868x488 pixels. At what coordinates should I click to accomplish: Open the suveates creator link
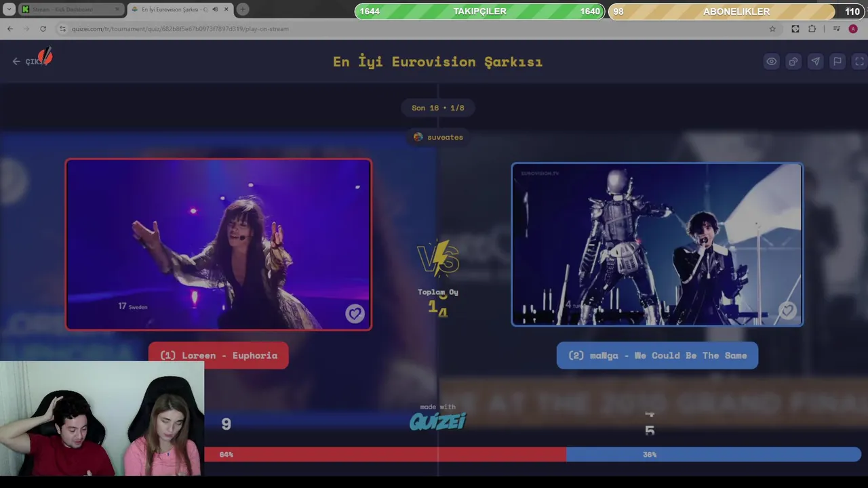[x=438, y=137]
